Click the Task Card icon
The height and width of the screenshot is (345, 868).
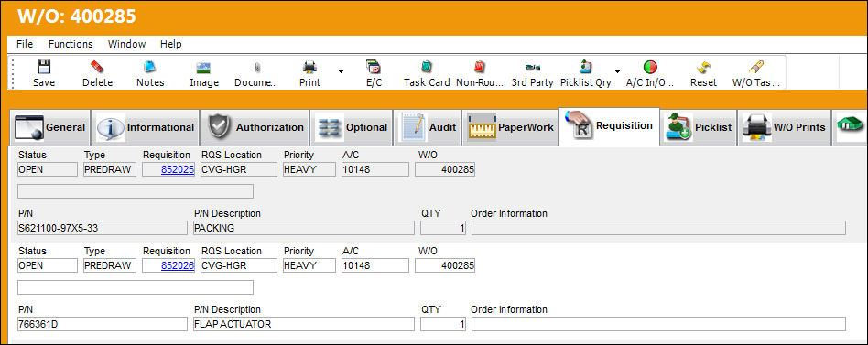pos(427,68)
